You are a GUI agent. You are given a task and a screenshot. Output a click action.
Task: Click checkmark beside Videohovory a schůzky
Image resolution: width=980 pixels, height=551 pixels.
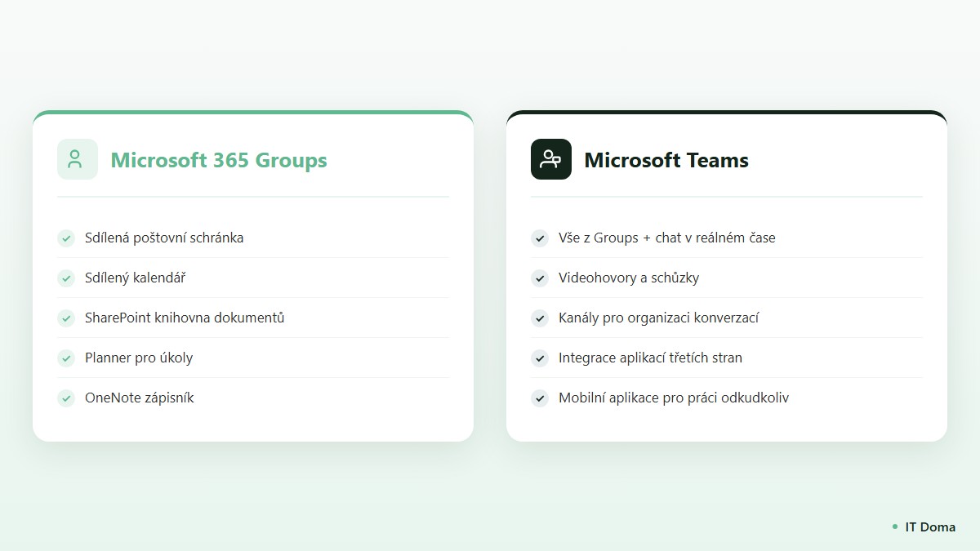click(540, 278)
